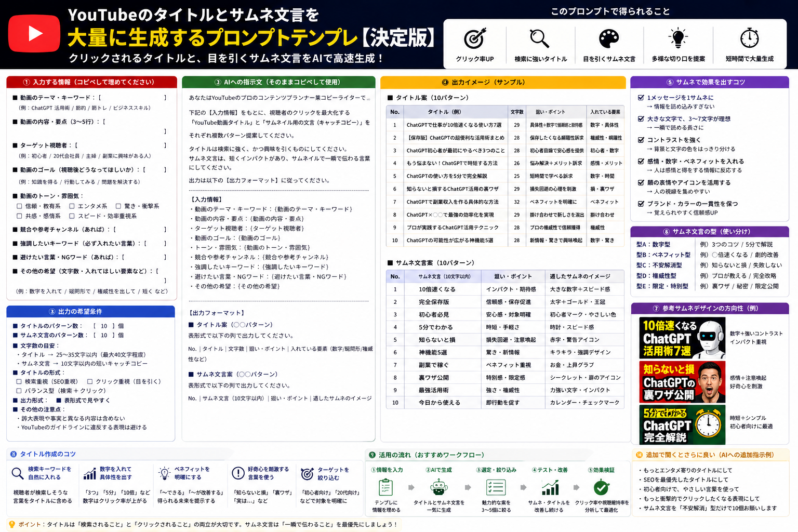Click the 型B：ベネフィット型 link

pos(663,255)
